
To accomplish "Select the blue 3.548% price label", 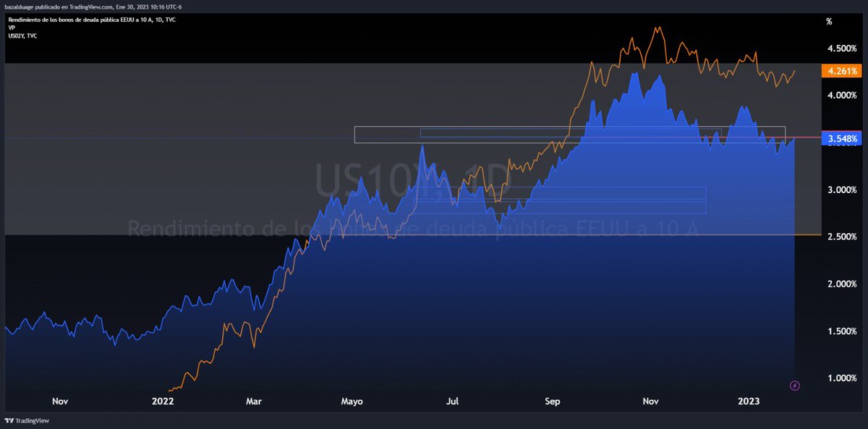I will pyautogui.click(x=842, y=138).
